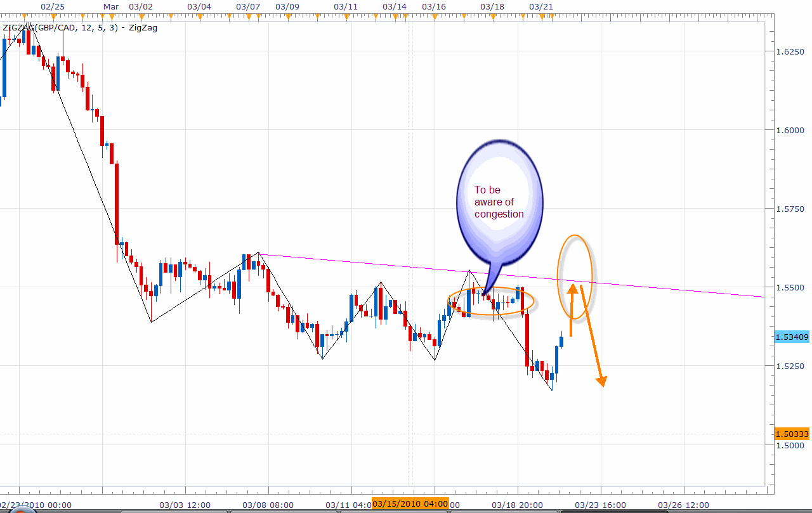Click the 1.6250 level on price axis
This screenshot has height=513, width=812.
pyautogui.click(x=790, y=51)
